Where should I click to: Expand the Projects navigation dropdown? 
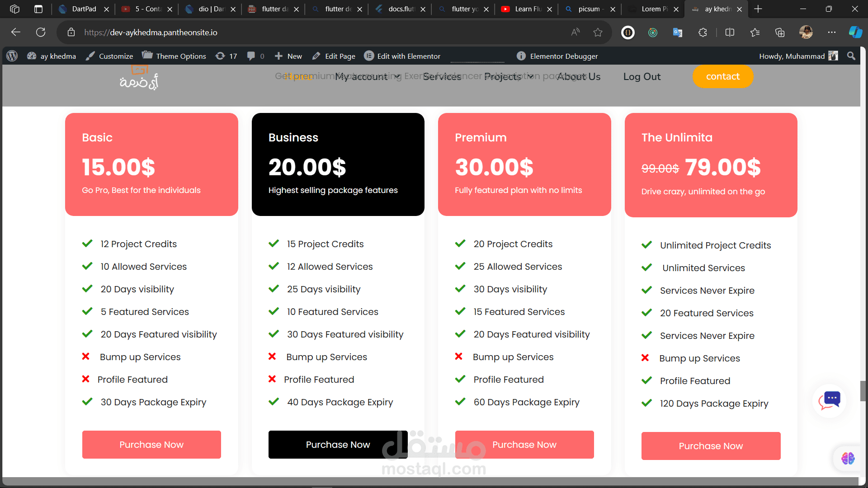pos(508,77)
